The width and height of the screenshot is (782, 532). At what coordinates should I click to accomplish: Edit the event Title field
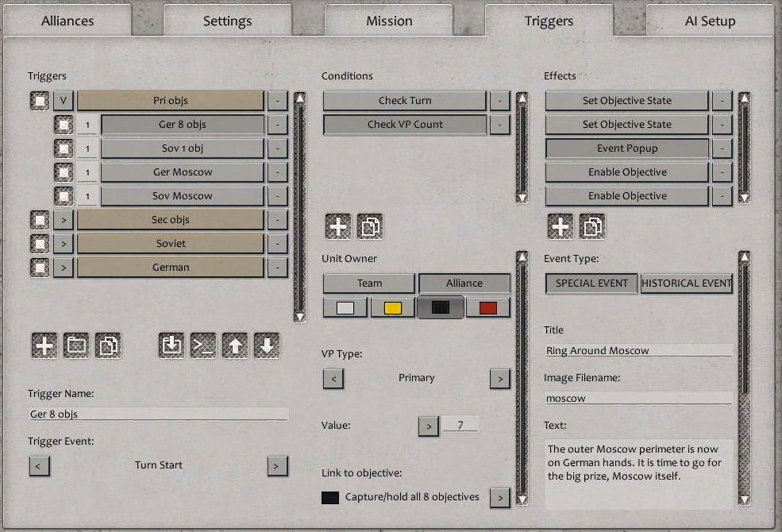pyautogui.click(x=638, y=350)
